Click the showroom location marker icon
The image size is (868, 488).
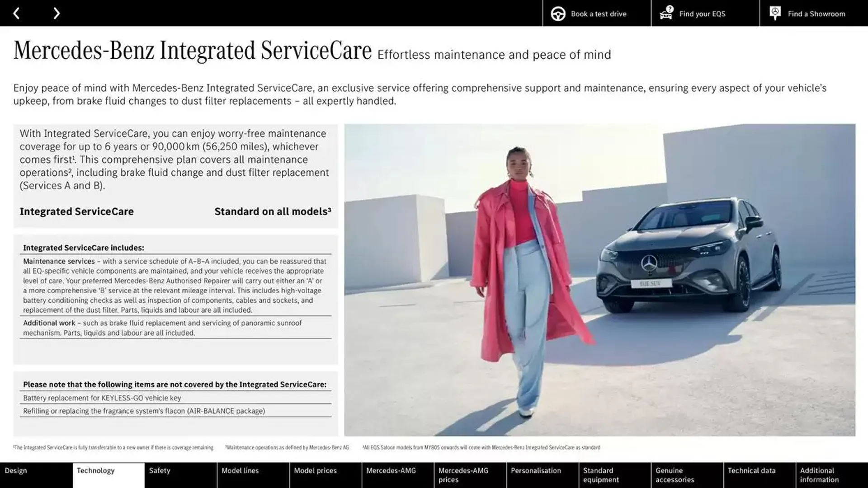[x=775, y=13]
